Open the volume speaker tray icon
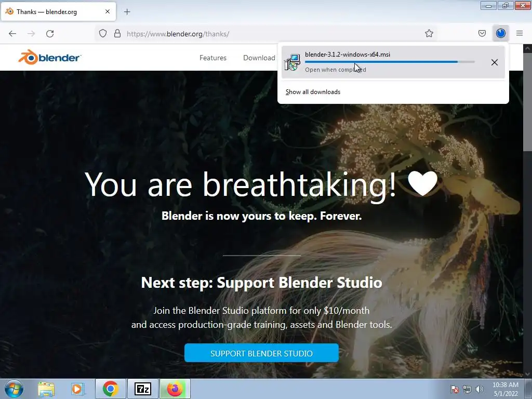The image size is (532, 399). pyautogui.click(x=480, y=389)
